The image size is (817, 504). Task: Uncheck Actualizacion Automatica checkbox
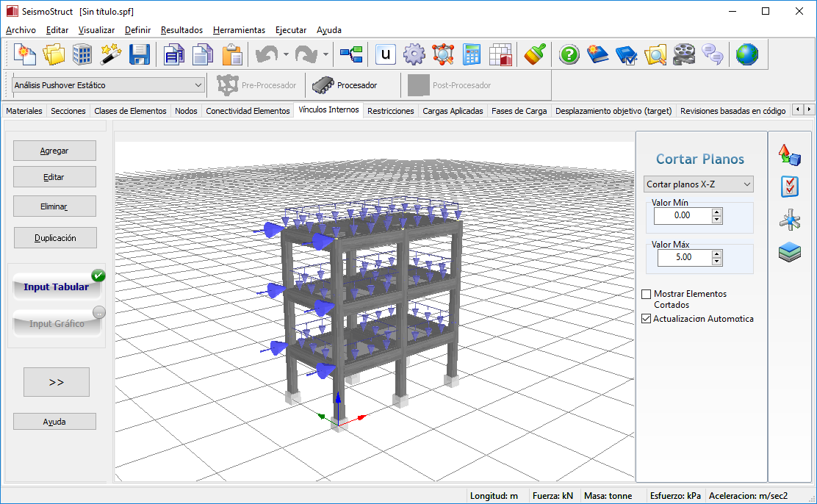click(x=647, y=319)
